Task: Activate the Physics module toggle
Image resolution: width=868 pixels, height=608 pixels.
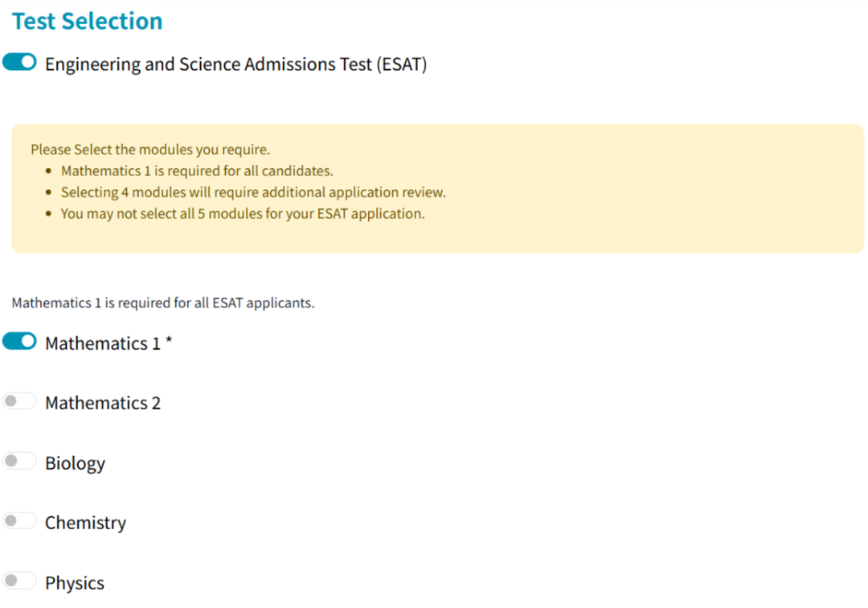Action: pyautogui.click(x=19, y=581)
